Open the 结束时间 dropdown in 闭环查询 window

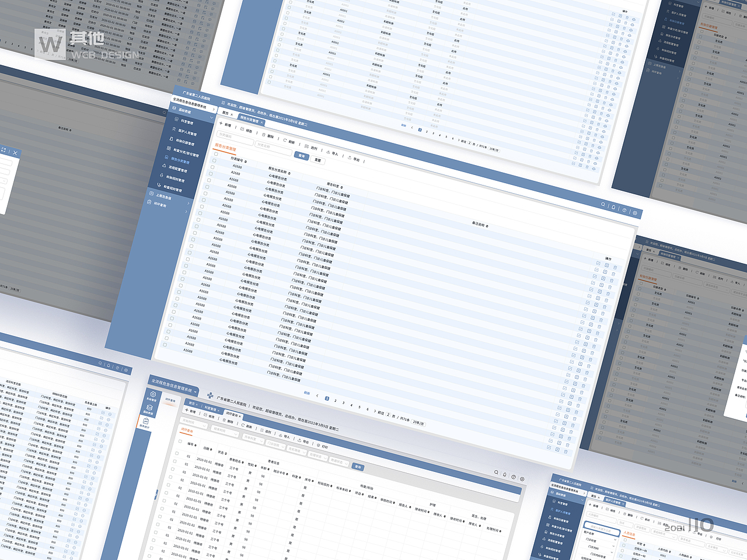click(x=226, y=432)
